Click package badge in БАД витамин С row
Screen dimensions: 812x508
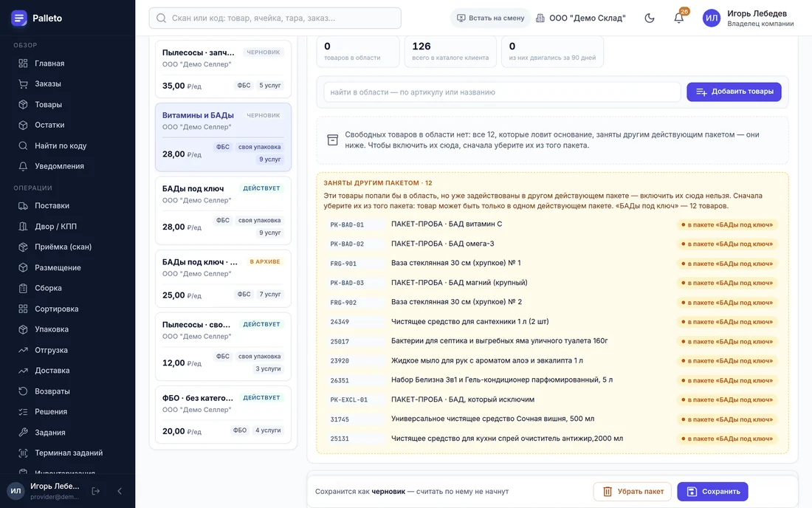[727, 224]
